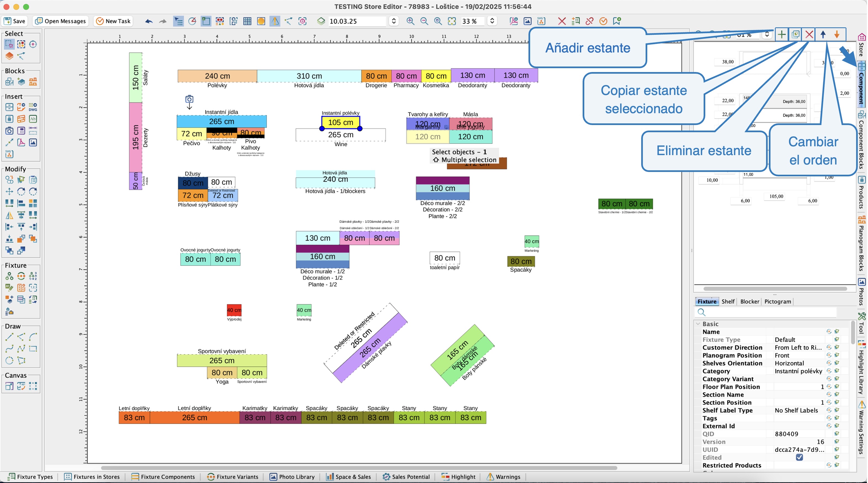Insert a brick wall element
The image size is (868, 483).
pyautogui.click(x=21, y=119)
